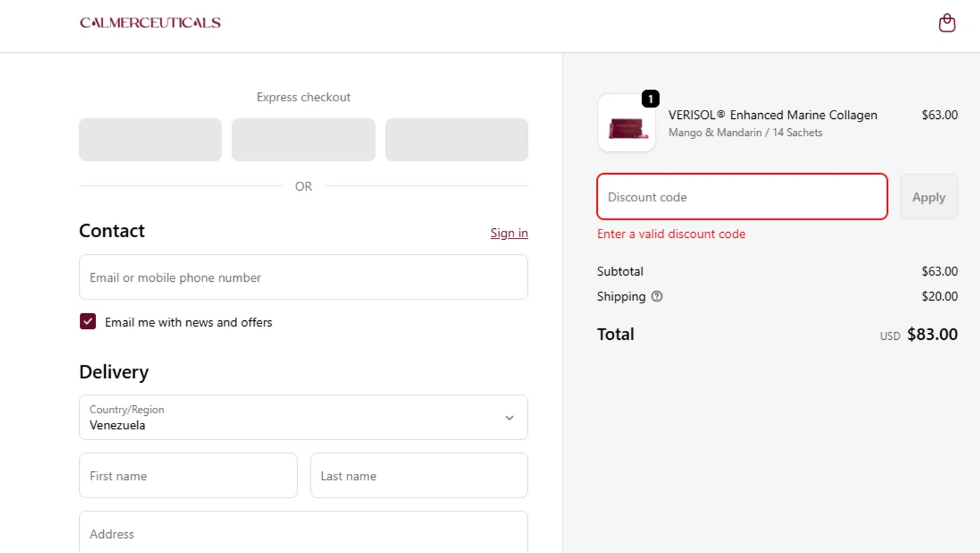Click the Enter a valid discount code error message
This screenshot has width=980, height=553.
(671, 234)
